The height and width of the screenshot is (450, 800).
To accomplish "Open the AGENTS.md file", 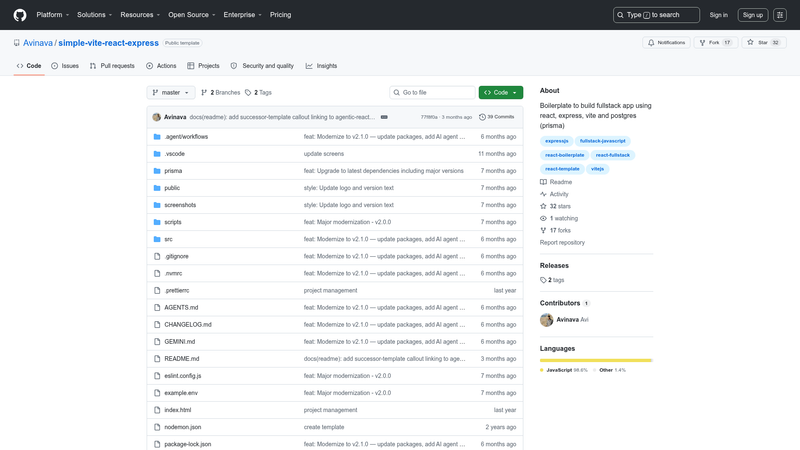I will [x=181, y=308].
